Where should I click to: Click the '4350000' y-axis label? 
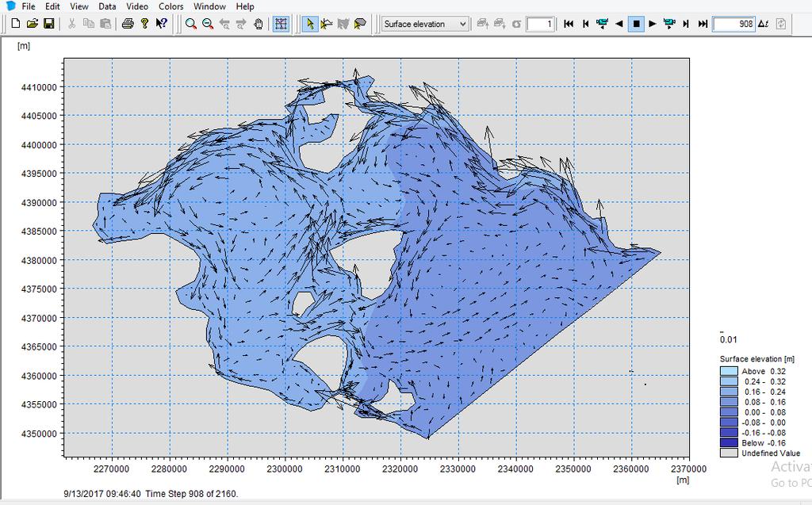point(39,434)
